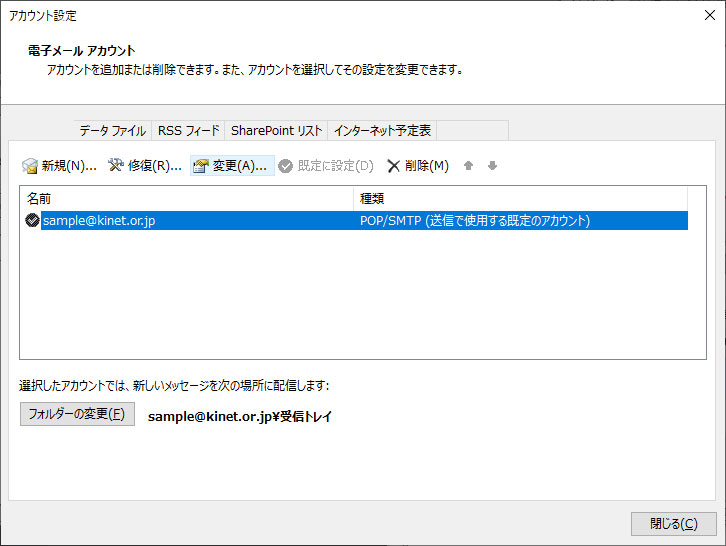Screen dimensions: 726x546
Task: Click the Change account icon
Action: coord(201,166)
